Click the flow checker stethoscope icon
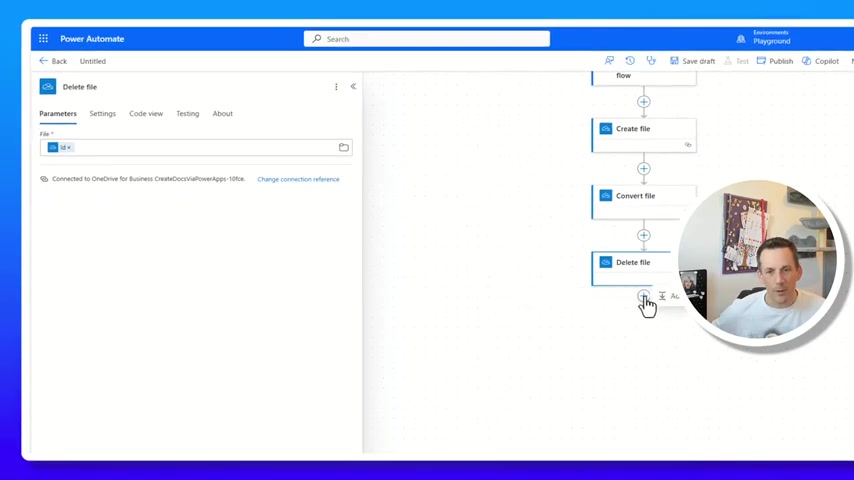This screenshot has width=854, height=480. 651,61
